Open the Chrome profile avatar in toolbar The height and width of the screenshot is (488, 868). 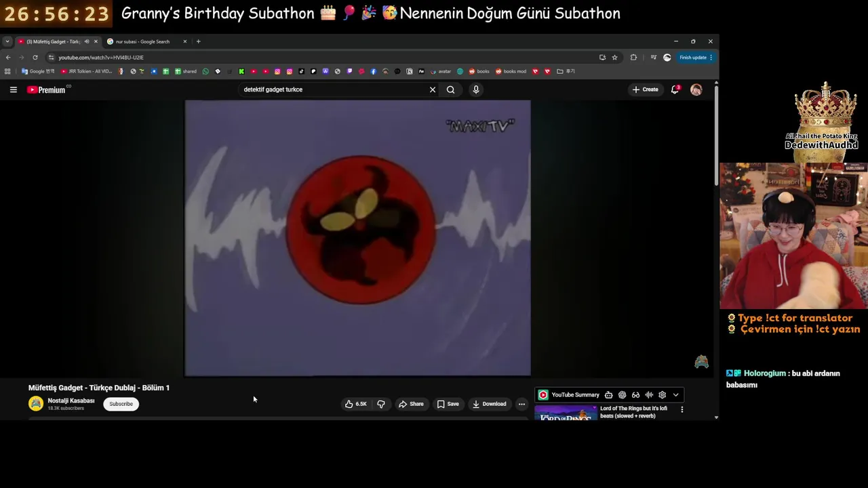(x=667, y=58)
